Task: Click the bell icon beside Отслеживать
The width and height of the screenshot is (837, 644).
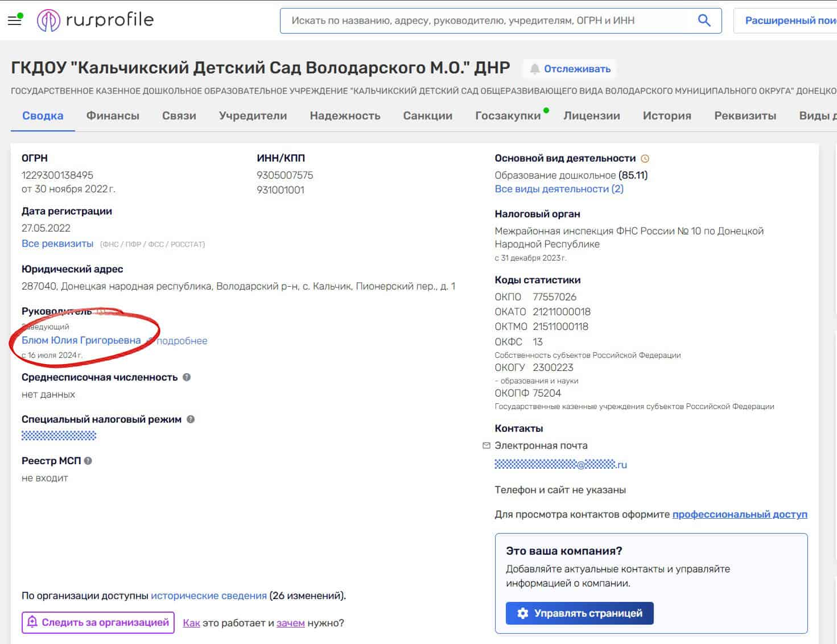Action: [x=535, y=69]
